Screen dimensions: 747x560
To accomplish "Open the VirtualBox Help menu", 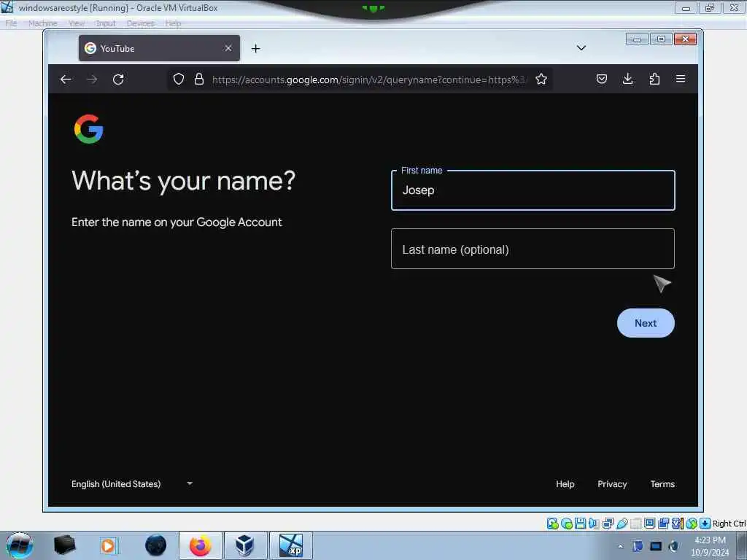I will click(x=173, y=23).
